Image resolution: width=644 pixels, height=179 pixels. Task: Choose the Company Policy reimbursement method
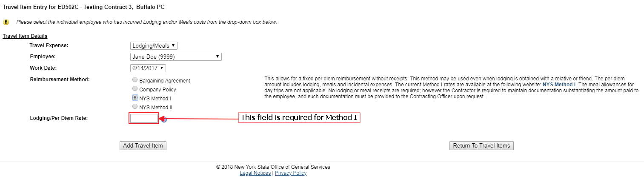(x=135, y=89)
